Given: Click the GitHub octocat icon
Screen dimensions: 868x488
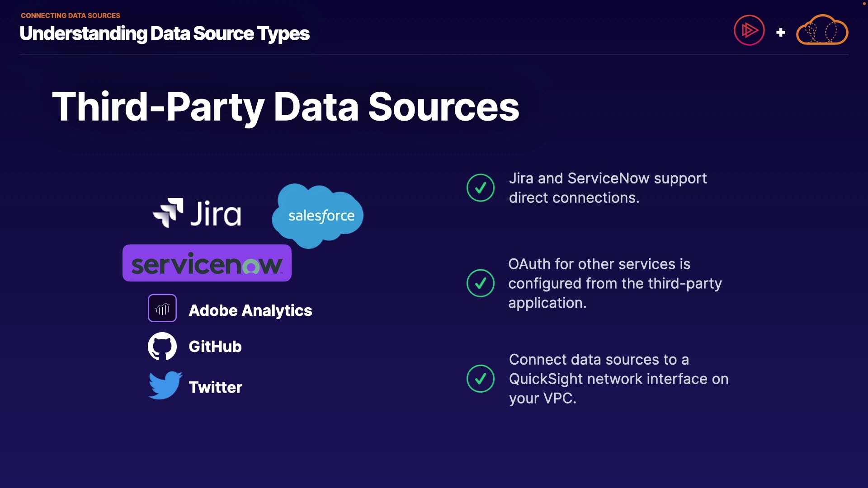Looking at the screenshot, I should [x=162, y=347].
